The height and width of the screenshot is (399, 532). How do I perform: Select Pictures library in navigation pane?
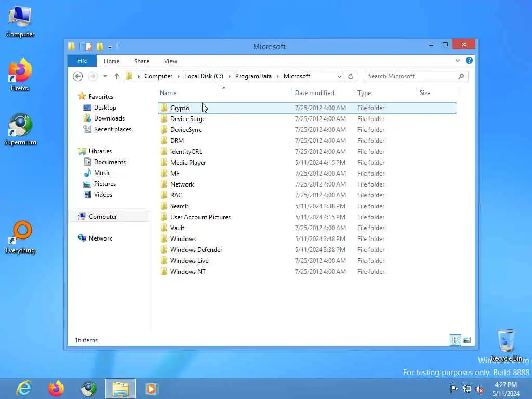click(105, 183)
